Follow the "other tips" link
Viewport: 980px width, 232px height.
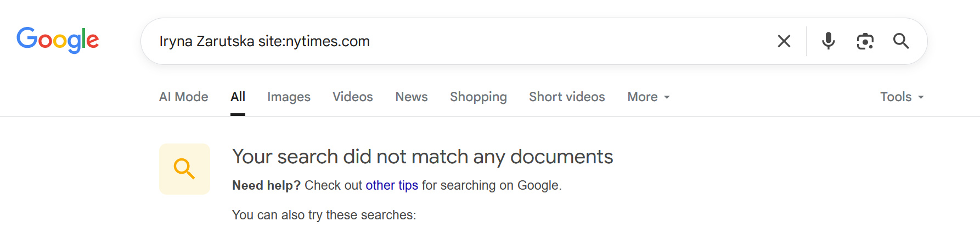pyautogui.click(x=392, y=185)
